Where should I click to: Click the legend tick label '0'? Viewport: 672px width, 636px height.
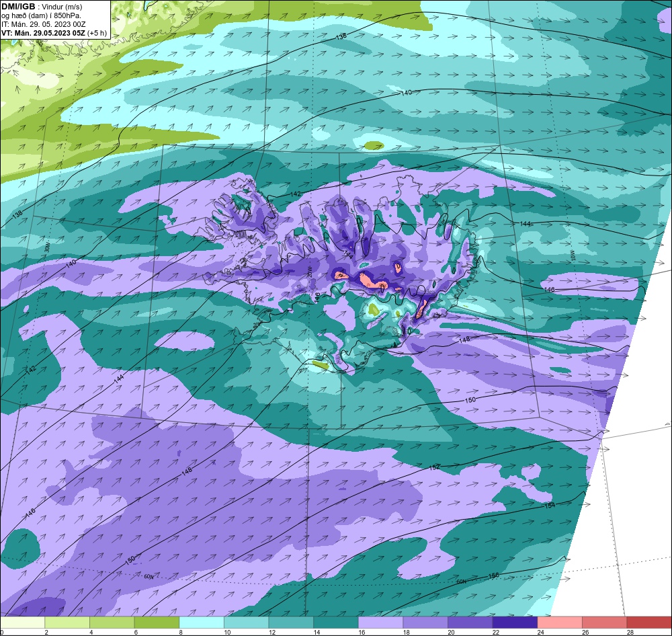click(2, 632)
